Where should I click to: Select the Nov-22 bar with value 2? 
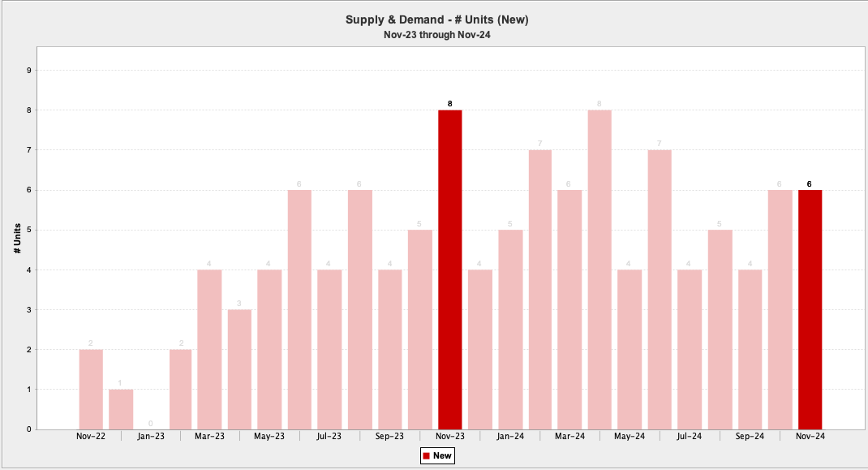(x=91, y=389)
